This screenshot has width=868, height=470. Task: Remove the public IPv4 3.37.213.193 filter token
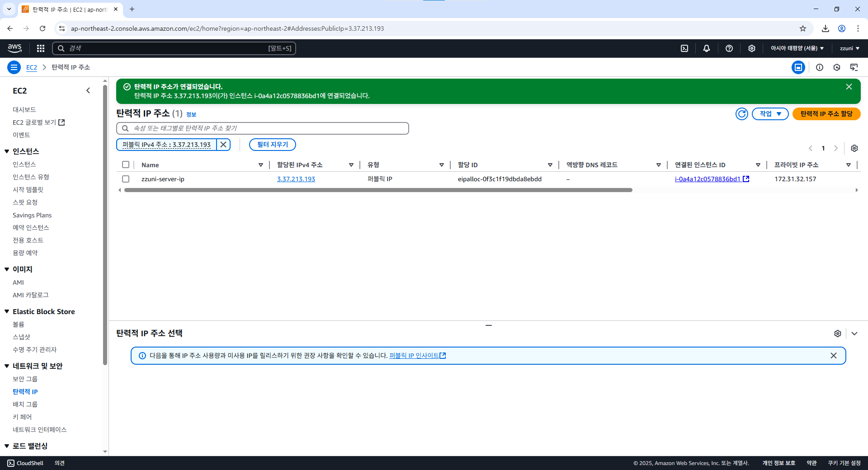(223, 145)
